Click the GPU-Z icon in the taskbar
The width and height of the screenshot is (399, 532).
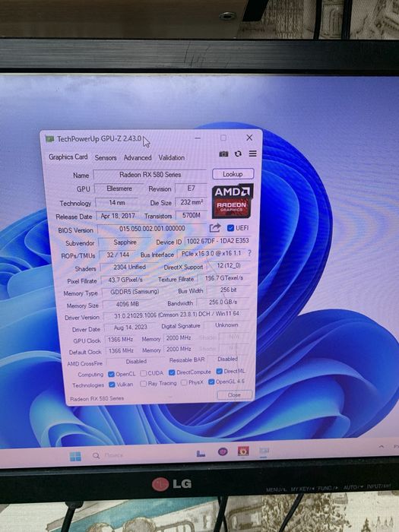click(x=264, y=451)
